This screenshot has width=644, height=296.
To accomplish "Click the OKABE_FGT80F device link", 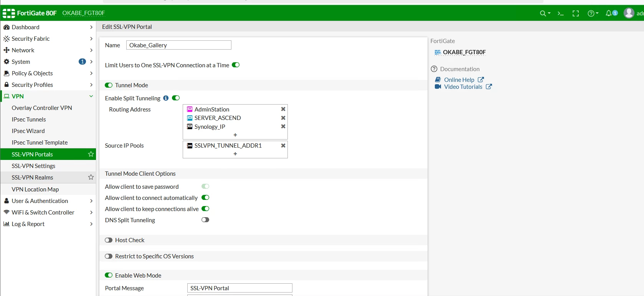I will point(464,52).
